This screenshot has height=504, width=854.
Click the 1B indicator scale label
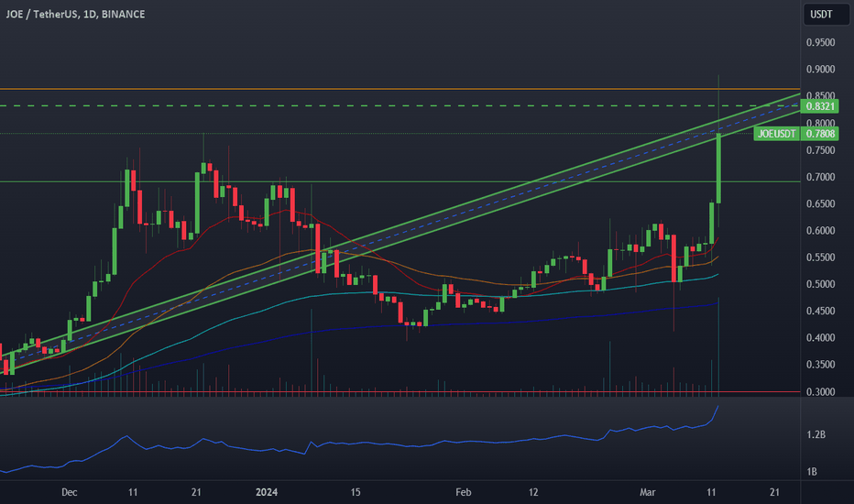(x=812, y=472)
